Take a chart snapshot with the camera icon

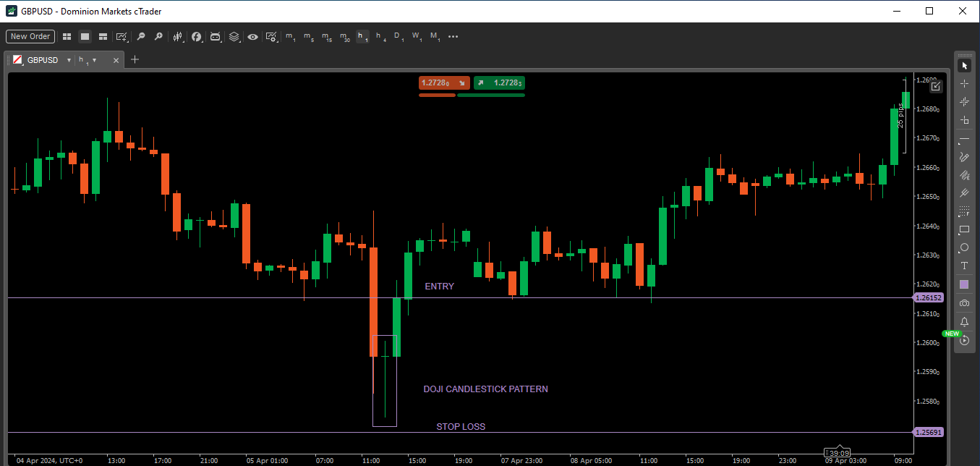coord(964,302)
